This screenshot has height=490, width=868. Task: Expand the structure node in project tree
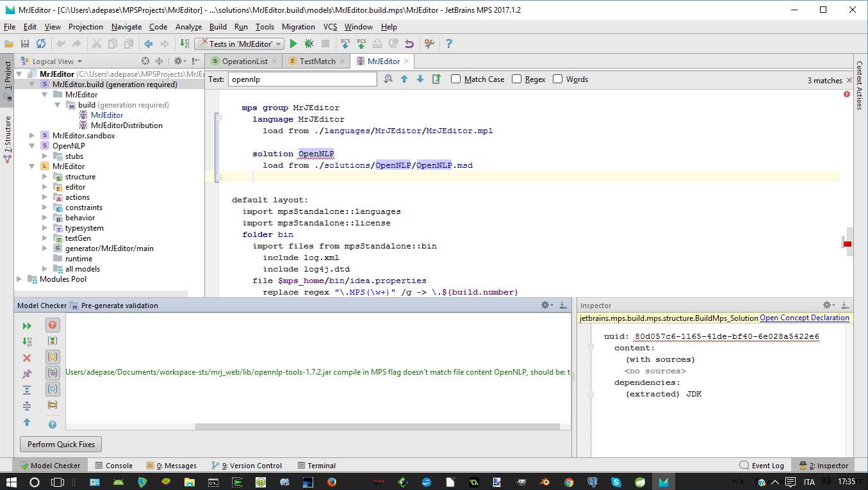click(45, 177)
